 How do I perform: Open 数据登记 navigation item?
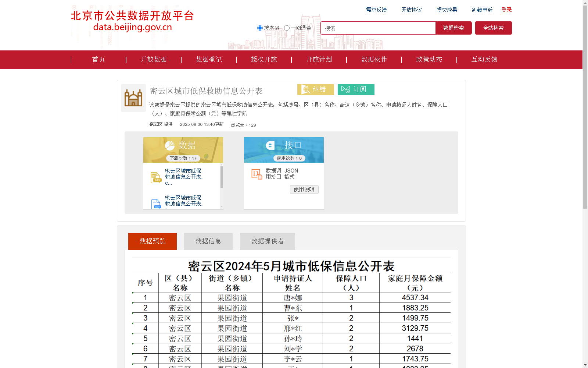click(209, 60)
